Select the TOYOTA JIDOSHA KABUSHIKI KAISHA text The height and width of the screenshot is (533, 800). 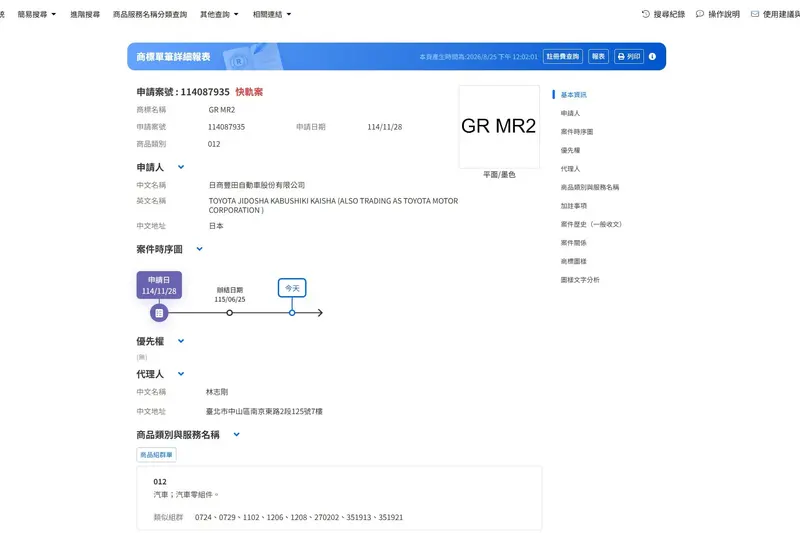(x=333, y=206)
